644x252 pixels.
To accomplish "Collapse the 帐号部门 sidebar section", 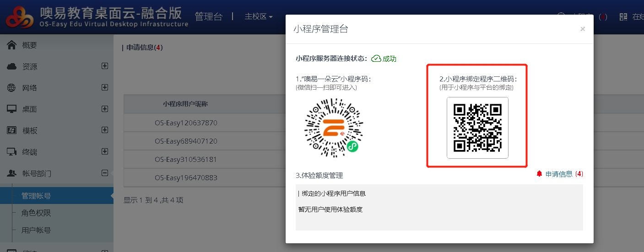I will pyautogui.click(x=105, y=173).
